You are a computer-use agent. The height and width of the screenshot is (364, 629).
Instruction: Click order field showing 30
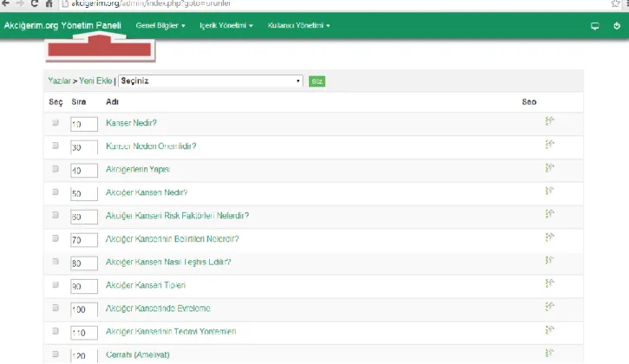coord(84,147)
